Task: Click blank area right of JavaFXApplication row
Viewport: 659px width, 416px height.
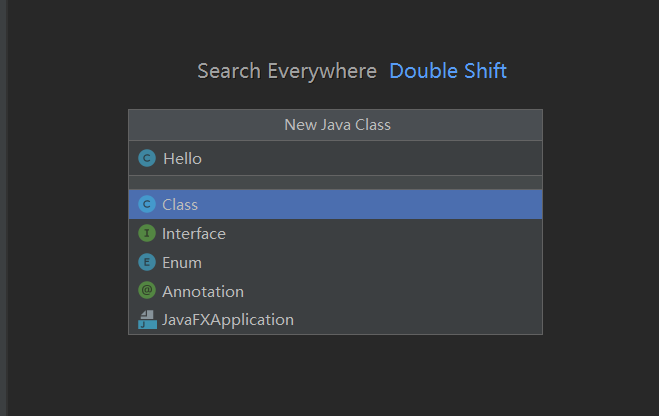Action: (430, 320)
